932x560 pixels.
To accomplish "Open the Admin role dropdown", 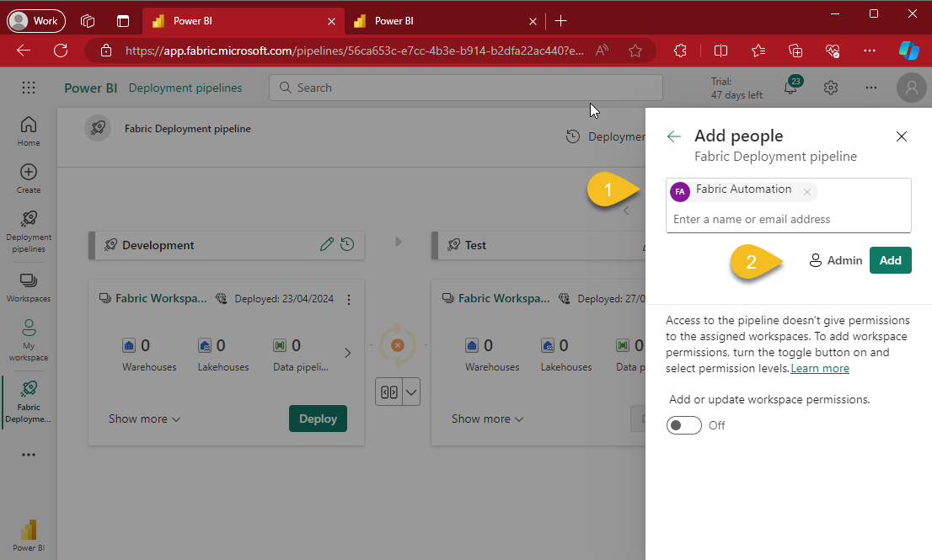I will coord(836,259).
